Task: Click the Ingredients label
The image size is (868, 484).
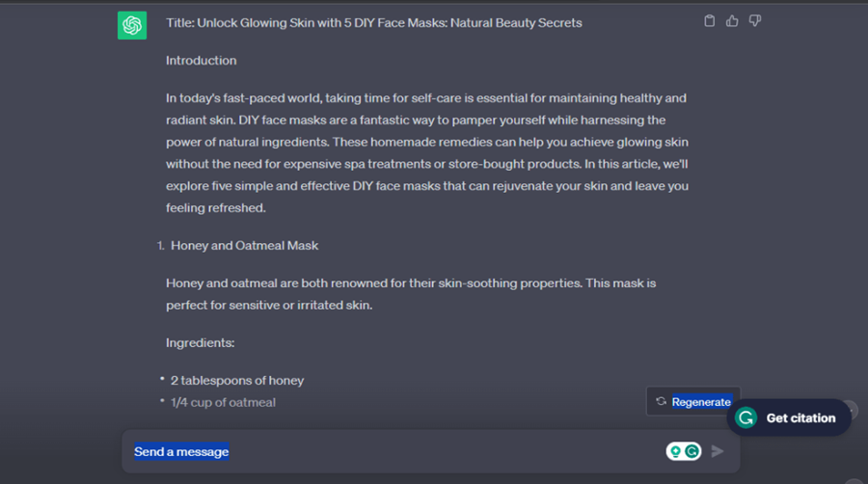Action: click(200, 343)
